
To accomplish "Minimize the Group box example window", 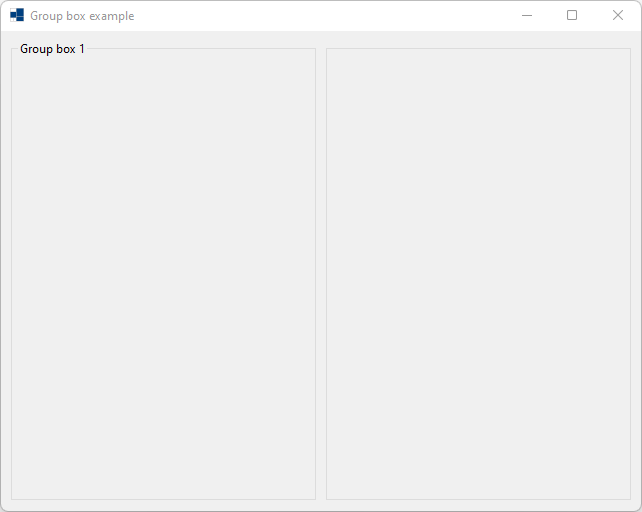I will coord(527,15).
